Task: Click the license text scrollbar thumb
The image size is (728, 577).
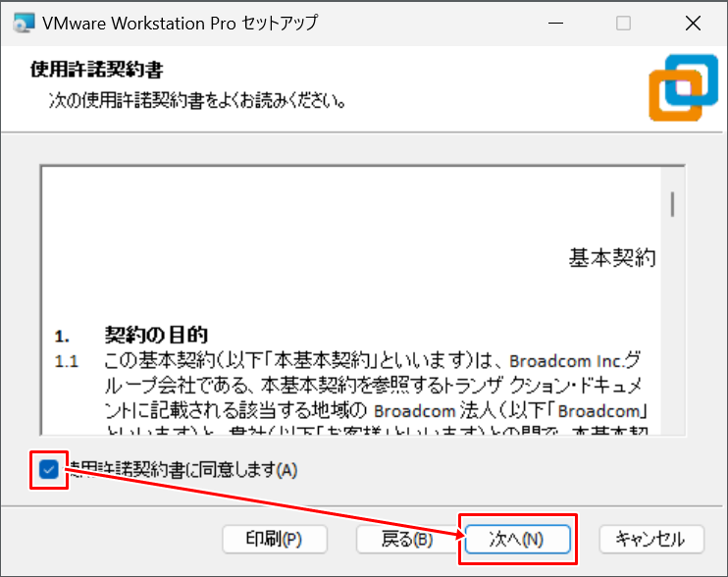Action: (673, 203)
